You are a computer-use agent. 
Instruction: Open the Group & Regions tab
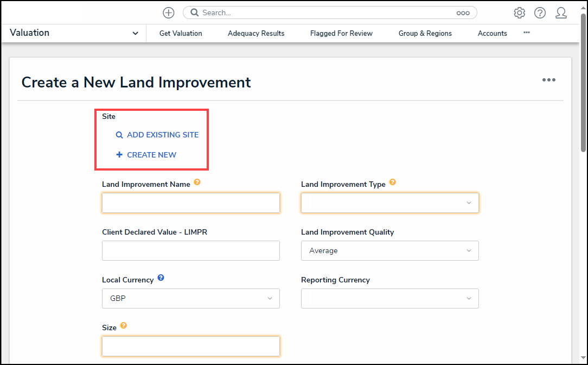point(425,34)
